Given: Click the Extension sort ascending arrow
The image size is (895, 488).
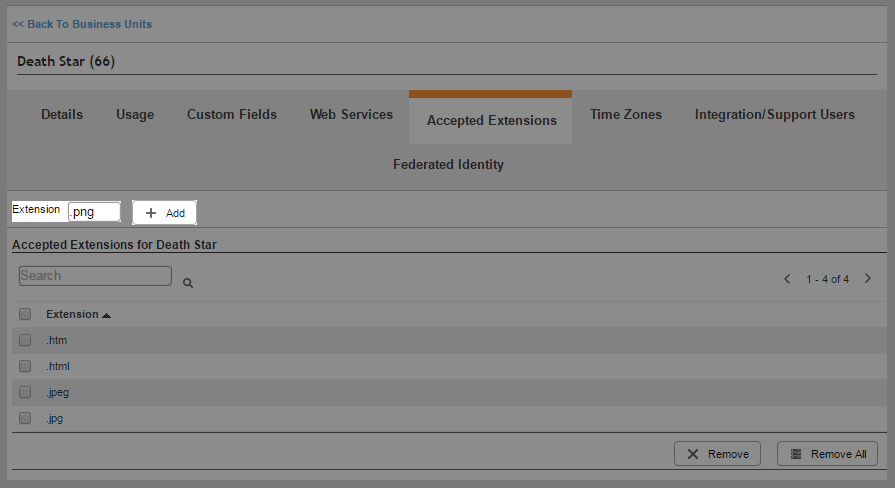Looking at the screenshot, I should pos(107,315).
